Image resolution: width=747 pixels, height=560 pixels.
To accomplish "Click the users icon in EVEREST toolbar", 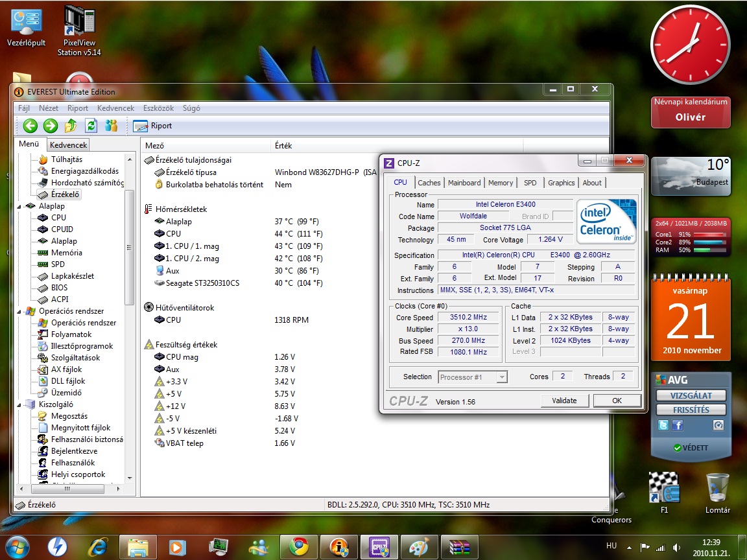I will coord(111,126).
